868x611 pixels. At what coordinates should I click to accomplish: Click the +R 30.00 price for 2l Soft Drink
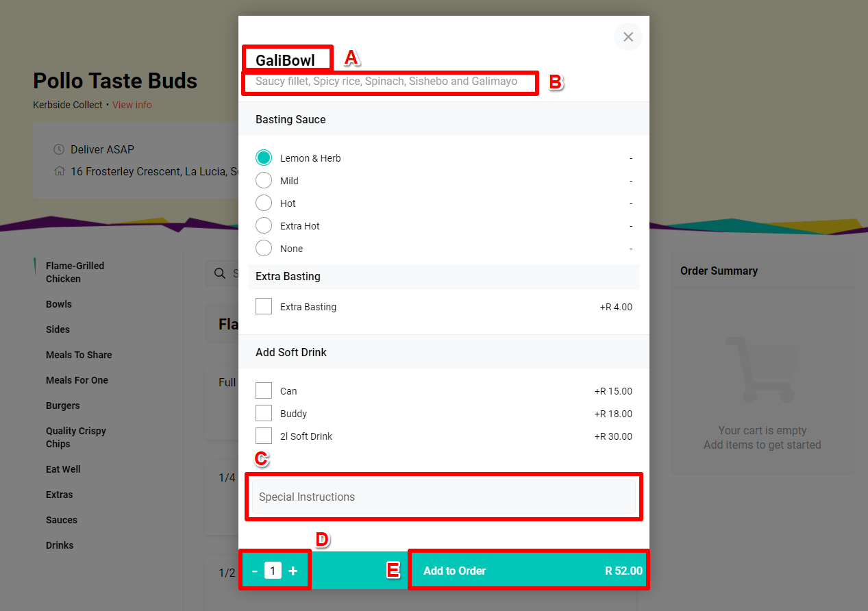(613, 436)
